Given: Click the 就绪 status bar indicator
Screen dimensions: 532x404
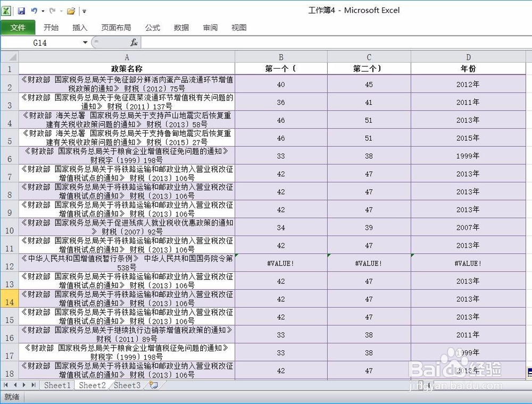Looking at the screenshot, I should point(12,397).
